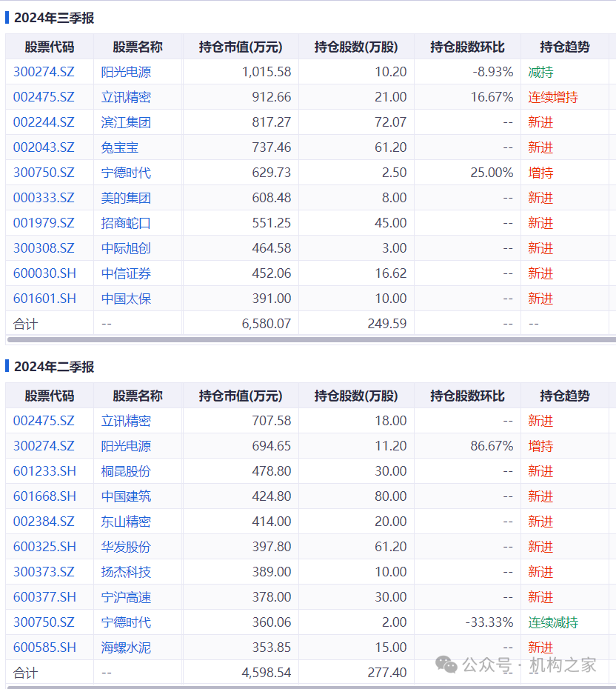Open 美的集团 stock name link
This screenshot has height=689, width=616.
[x=126, y=198]
